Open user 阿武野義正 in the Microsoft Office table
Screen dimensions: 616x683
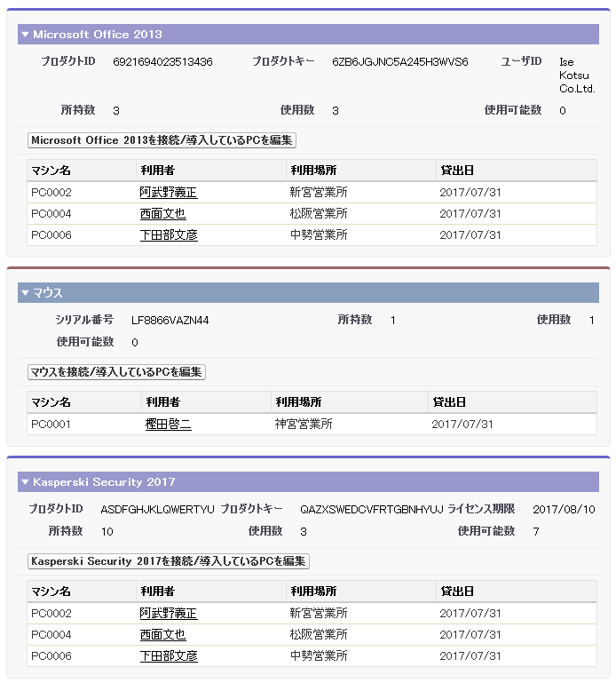pyautogui.click(x=169, y=192)
